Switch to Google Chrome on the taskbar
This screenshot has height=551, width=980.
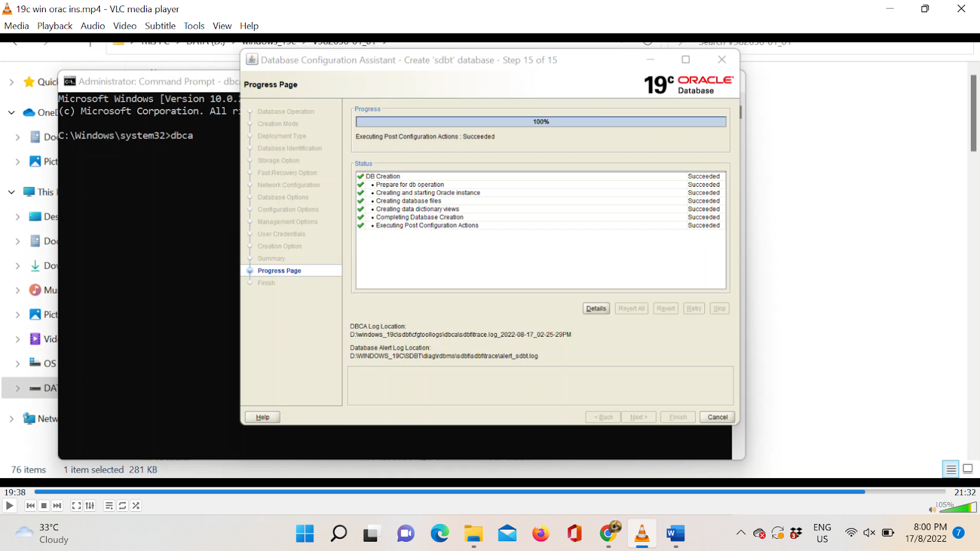(x=609, y=533)
